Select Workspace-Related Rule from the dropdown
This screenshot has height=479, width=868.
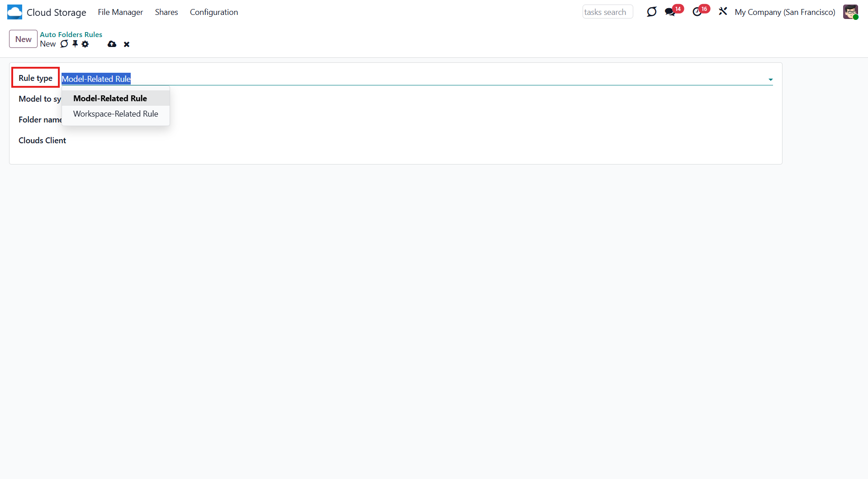[115, 114]
